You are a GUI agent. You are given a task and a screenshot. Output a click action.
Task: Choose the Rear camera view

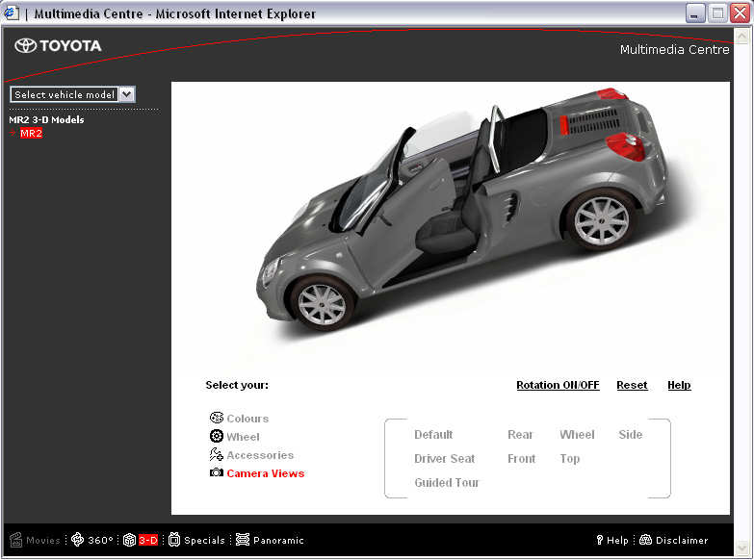(520, 435)
